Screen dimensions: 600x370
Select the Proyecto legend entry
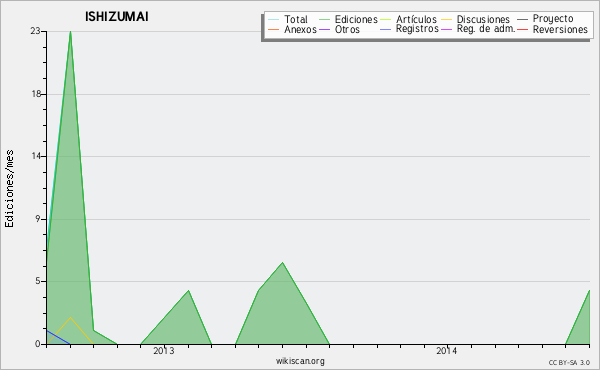pyautogui.click(x=553, y=19)
